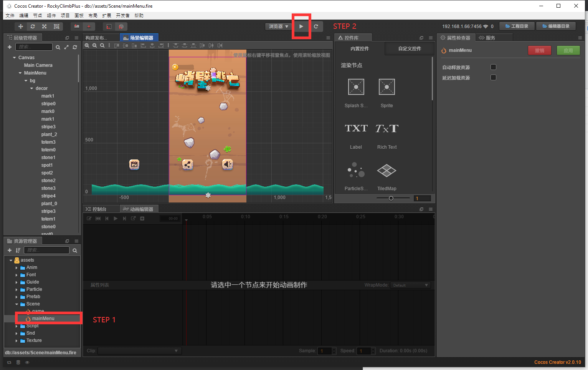Refresh the hierarchy panel
The image size is (588, 370).
coord(75,47)
